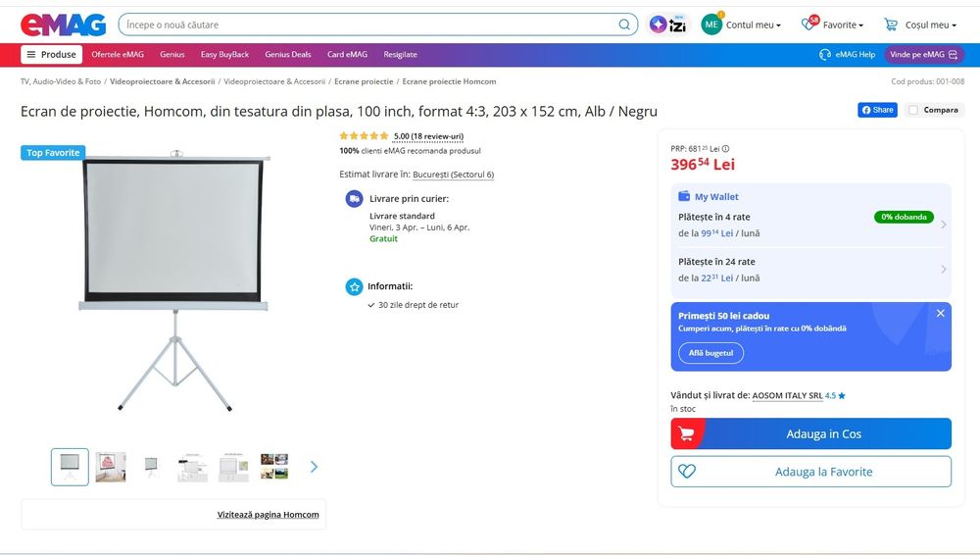Image resolution: width=980 pixels, height=555 pixels.
Task: Open Card eMAG menu item
Action: tap(347, 55)
